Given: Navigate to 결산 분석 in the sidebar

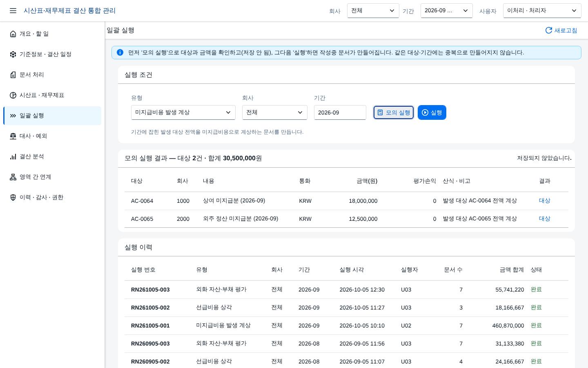Looking at the screenshot, I should (x=52, y=157).
